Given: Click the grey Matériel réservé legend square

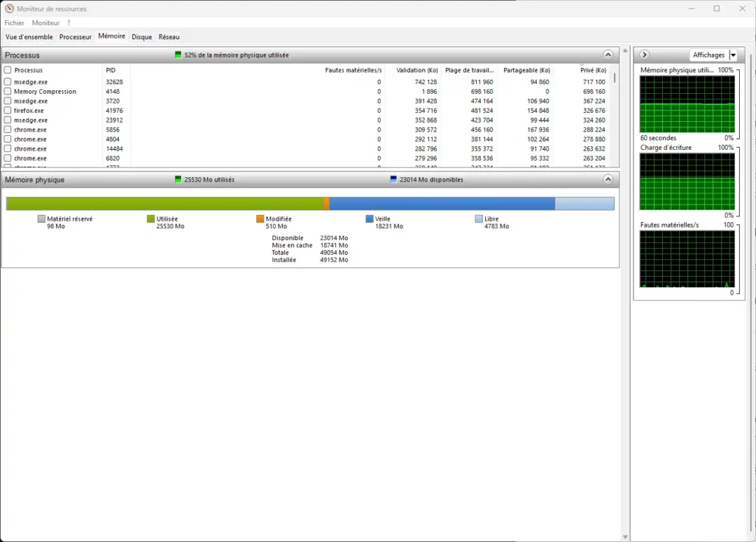Looking at the screenshot, I should click(x=41, y=219).
